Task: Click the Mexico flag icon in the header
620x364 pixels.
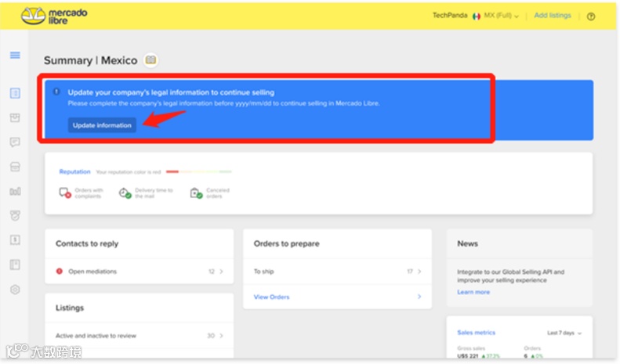Action: [476, 16]
